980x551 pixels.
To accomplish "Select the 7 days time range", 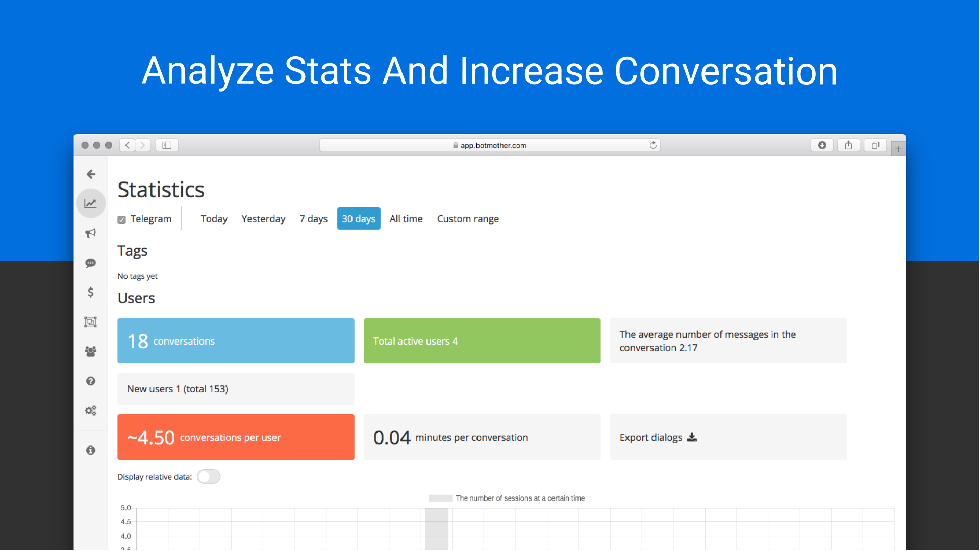I will coord(313,219).
